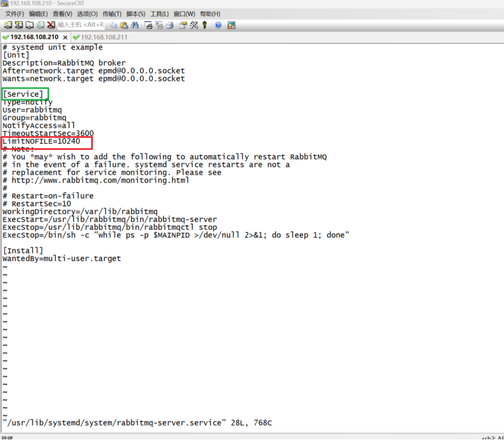The image size is (504, 440).
Task: Close the 192.168.108.210 tab
Action: click(x=66, y=37)
